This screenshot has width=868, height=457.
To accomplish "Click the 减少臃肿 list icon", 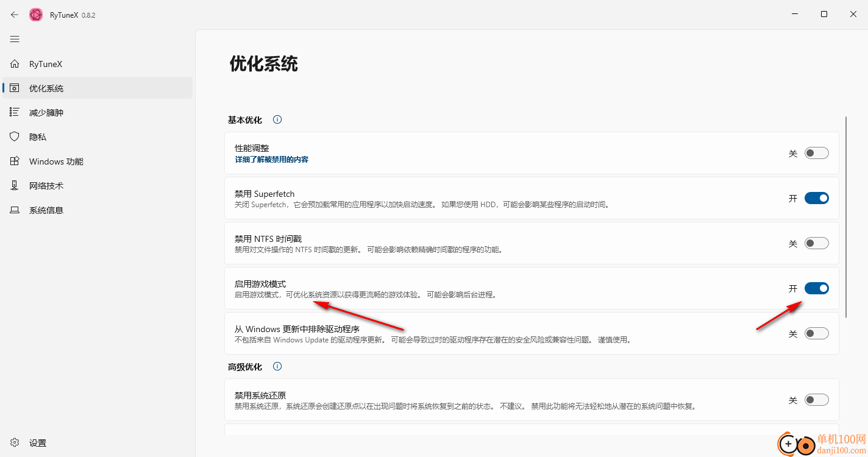I will pyautogui.click(x=15, y=113).
